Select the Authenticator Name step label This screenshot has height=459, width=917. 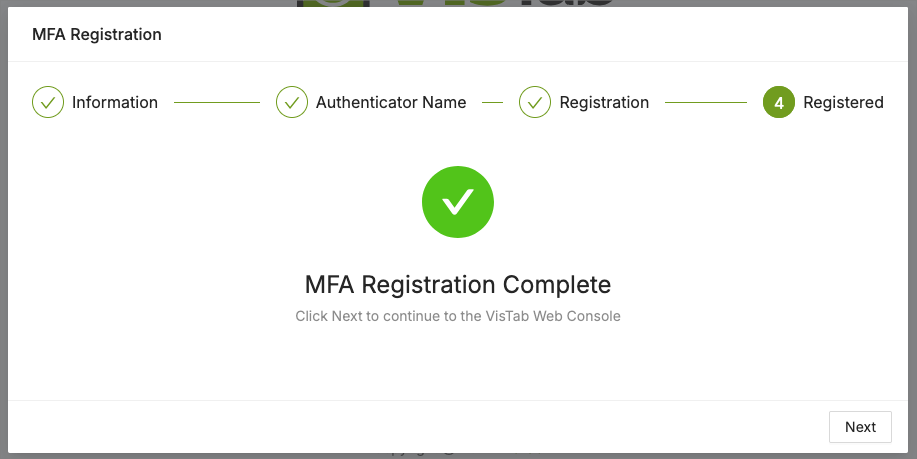tap(391, 102)
